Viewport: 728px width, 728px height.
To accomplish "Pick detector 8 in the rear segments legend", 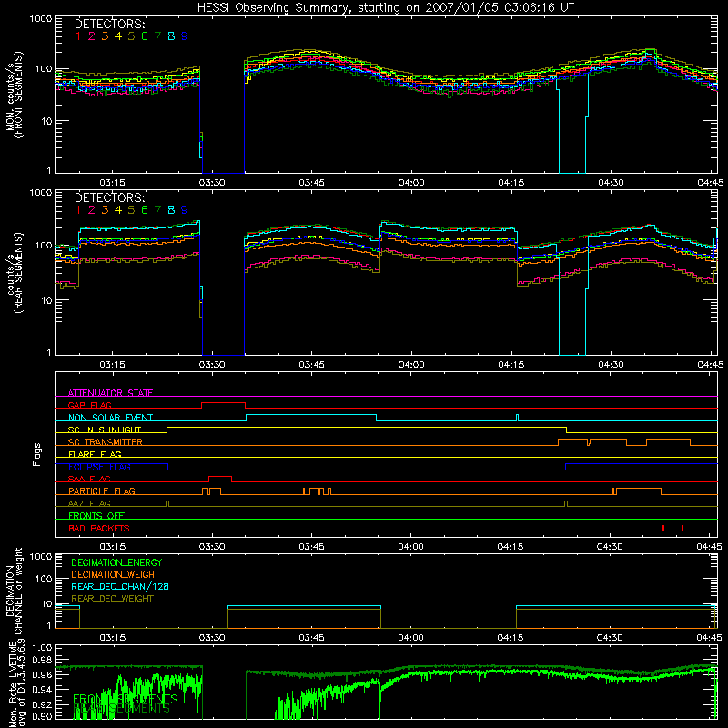I will coord(171,210).
